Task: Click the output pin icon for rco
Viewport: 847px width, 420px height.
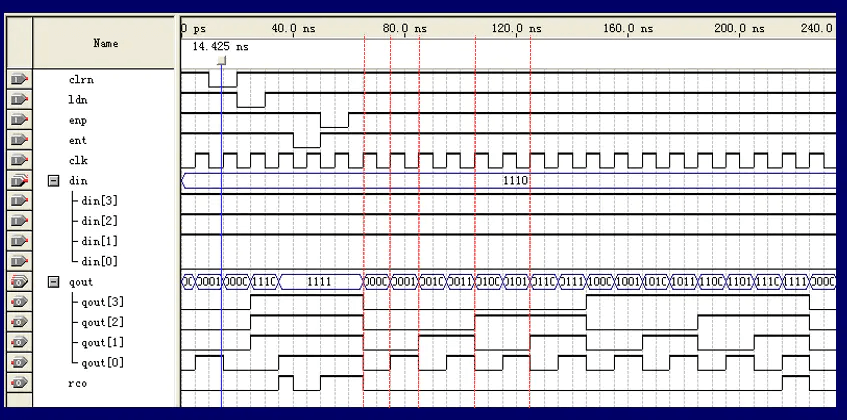Action: pyautogui.click(x=19, y=383)
